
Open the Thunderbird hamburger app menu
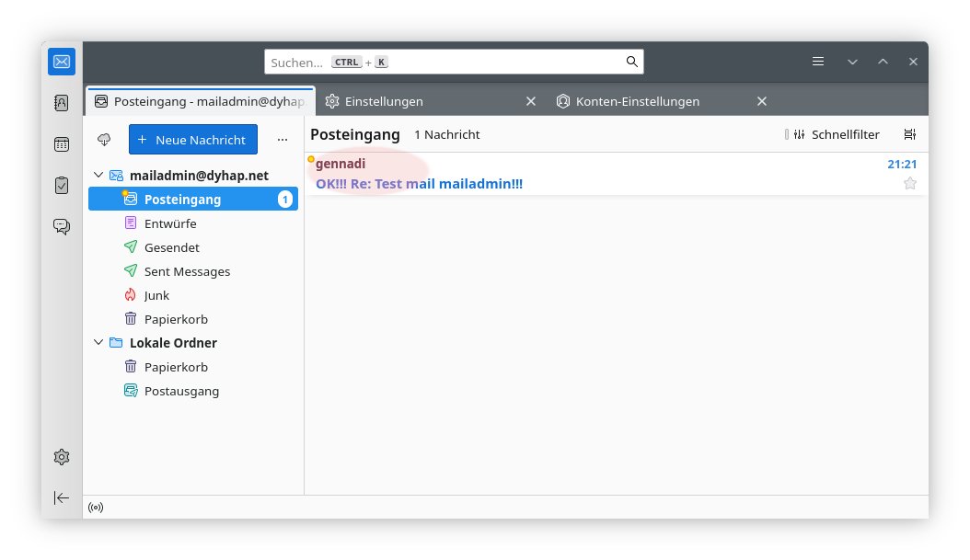click(x=818, y=62)
